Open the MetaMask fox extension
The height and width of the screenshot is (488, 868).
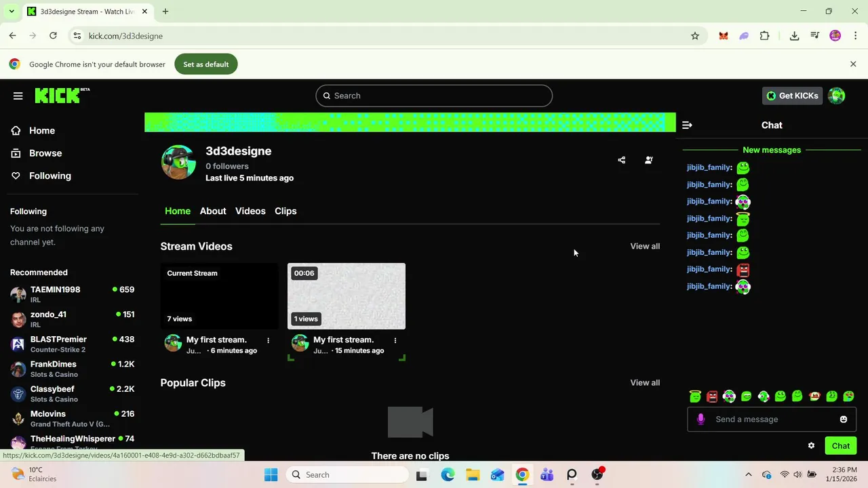724,36
